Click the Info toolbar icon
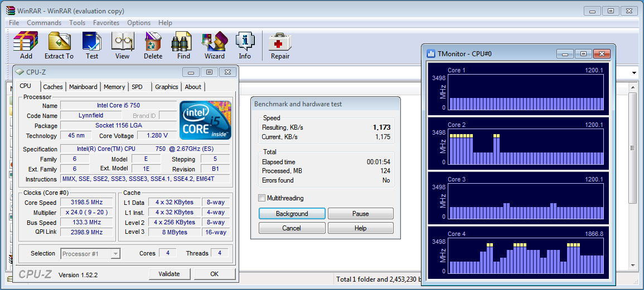This screenshot has width=644, height=290. tap(245, 41)
